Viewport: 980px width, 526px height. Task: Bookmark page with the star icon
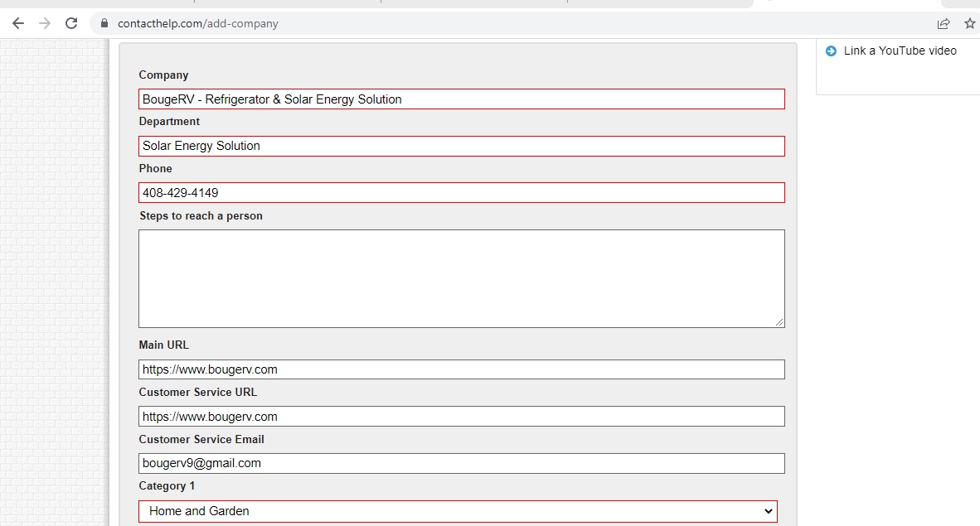(969, 23)
